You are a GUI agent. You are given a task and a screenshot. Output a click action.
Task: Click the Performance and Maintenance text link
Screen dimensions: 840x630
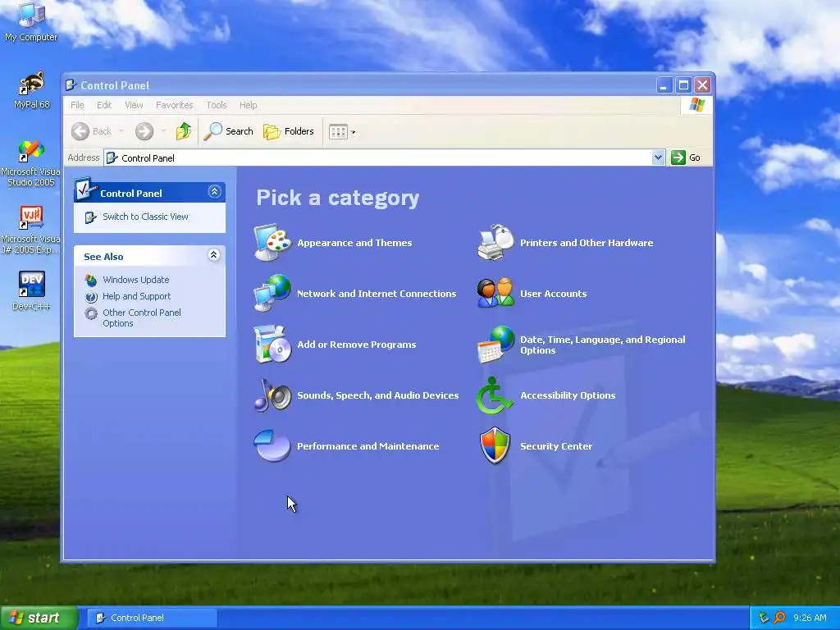(x=368, y=446)
